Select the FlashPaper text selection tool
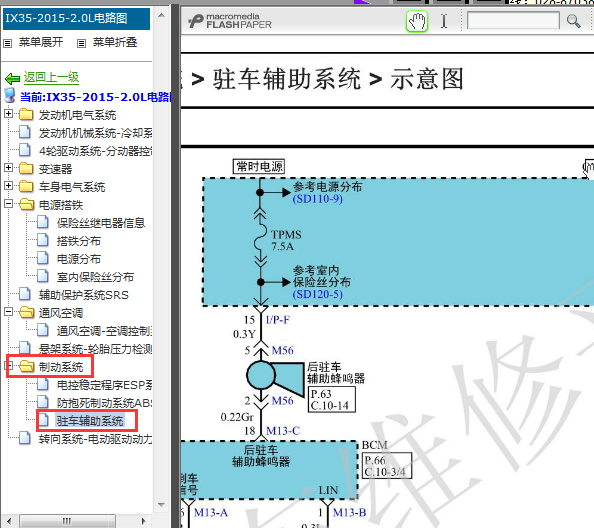The height and width of the screenshot is (528, 594). (444, 21)
